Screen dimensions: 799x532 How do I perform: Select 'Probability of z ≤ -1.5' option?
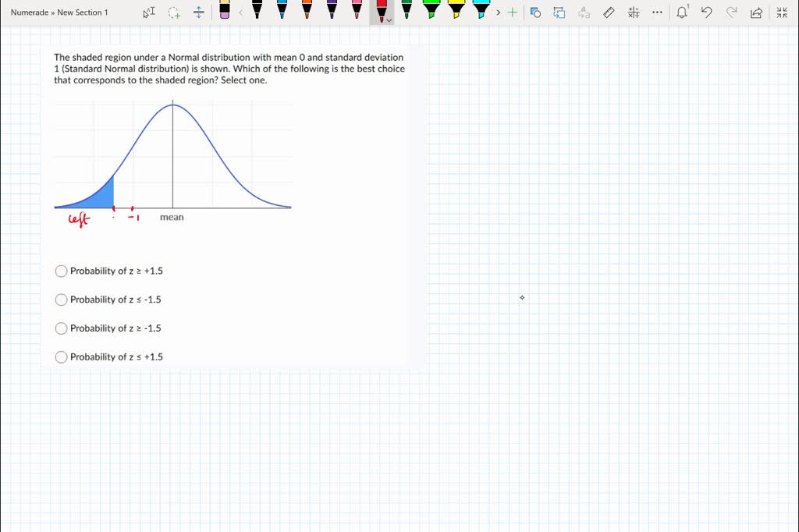coord(62,300)
